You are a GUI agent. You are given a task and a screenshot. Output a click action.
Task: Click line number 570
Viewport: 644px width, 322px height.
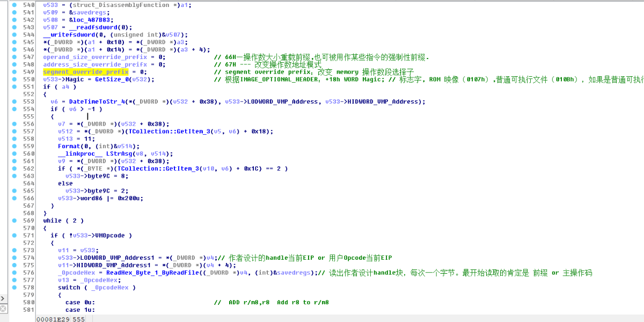click(x=29, y=228)
